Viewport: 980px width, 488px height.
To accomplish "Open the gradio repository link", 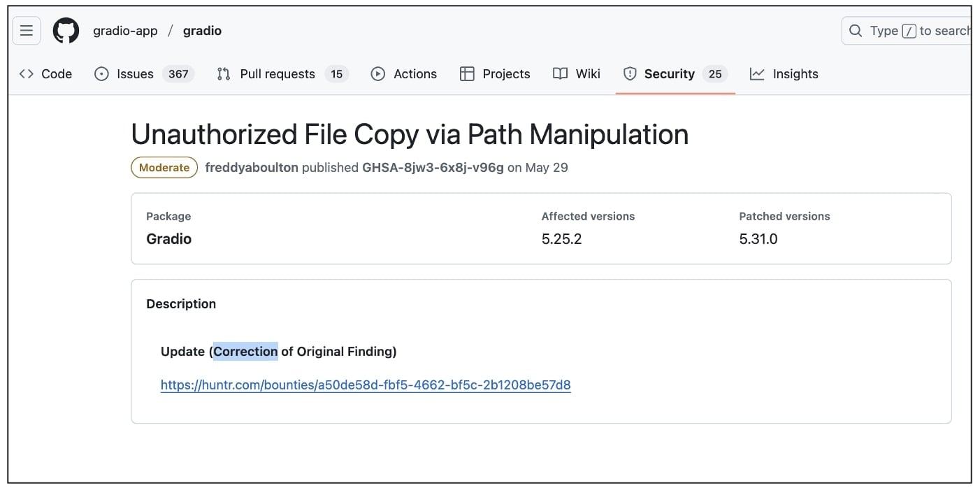I will click(202, 31).
